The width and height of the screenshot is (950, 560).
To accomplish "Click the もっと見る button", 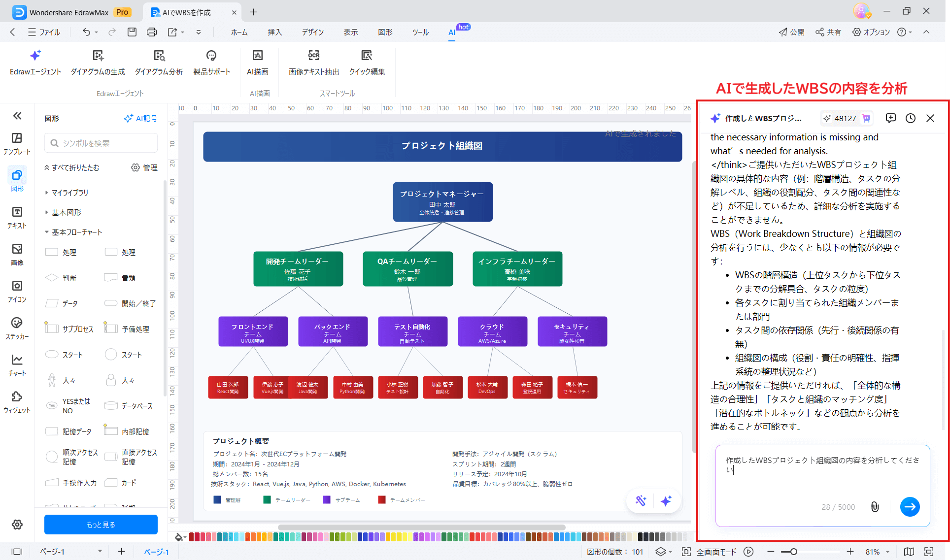I will tap(101, 525).
